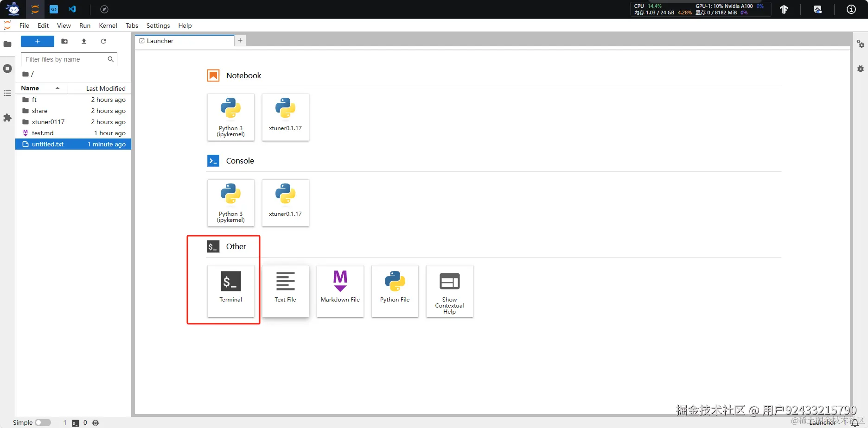Click the terminal count icon in status bar
This screenshot has height=428, width=868.
pyautogui.click(x=76, y=423)
